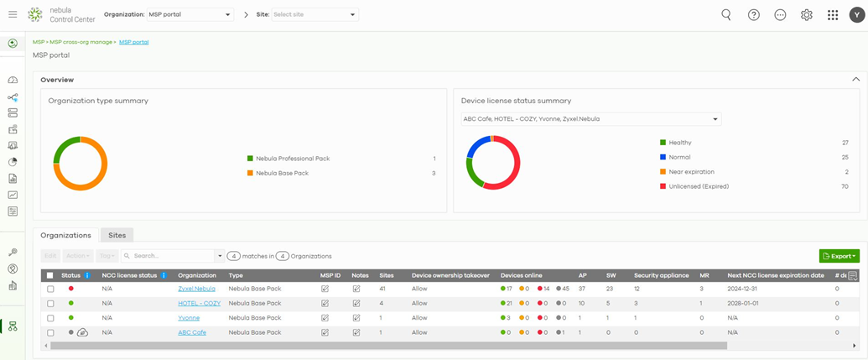This screenshot has width=868, height=360.
Task: Click the Next NCC license expiration date header
Action: [776, 275]
